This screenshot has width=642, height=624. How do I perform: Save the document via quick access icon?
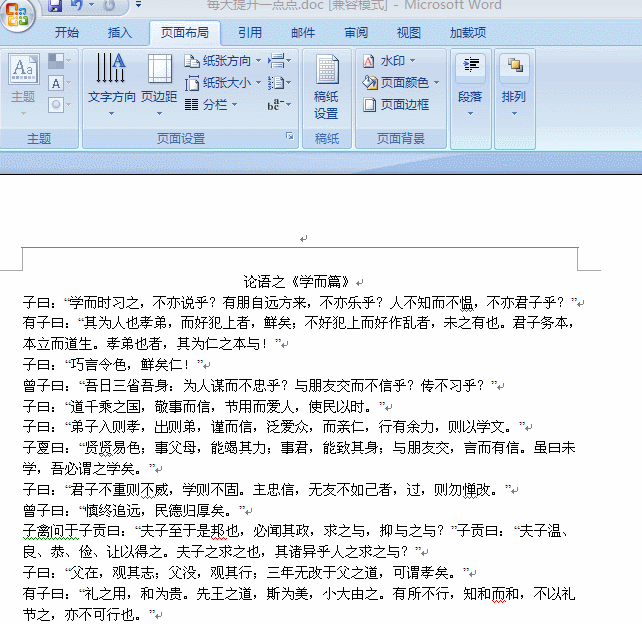click(55, 5)
